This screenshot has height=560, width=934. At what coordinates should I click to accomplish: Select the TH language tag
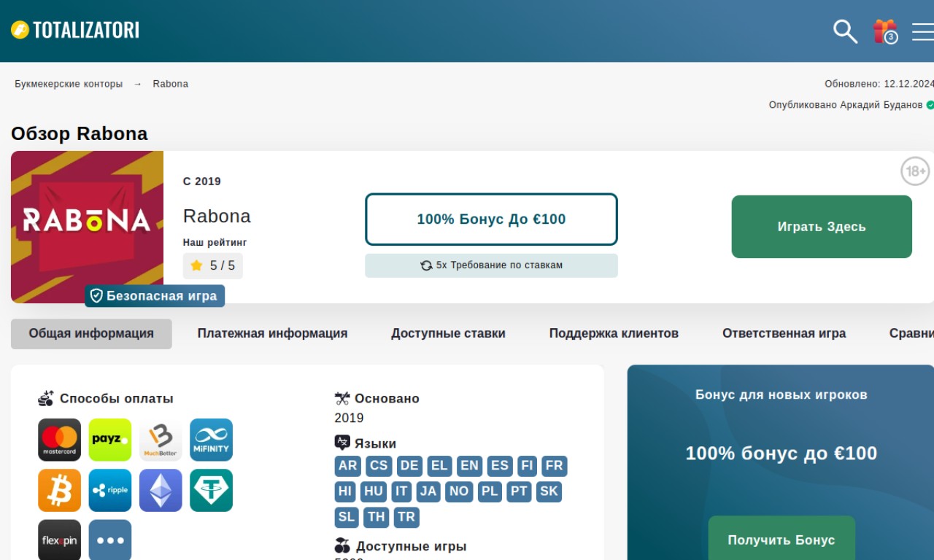[x=377, y=517]
